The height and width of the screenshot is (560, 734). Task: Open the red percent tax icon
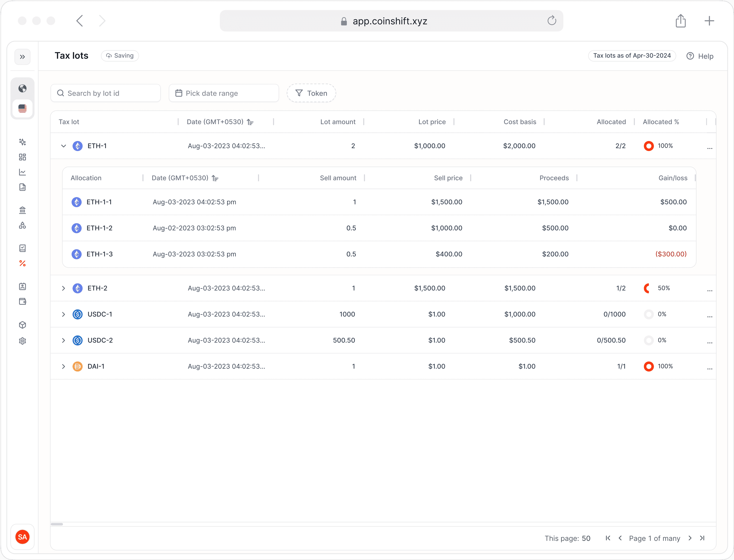(x=22, y=263)
